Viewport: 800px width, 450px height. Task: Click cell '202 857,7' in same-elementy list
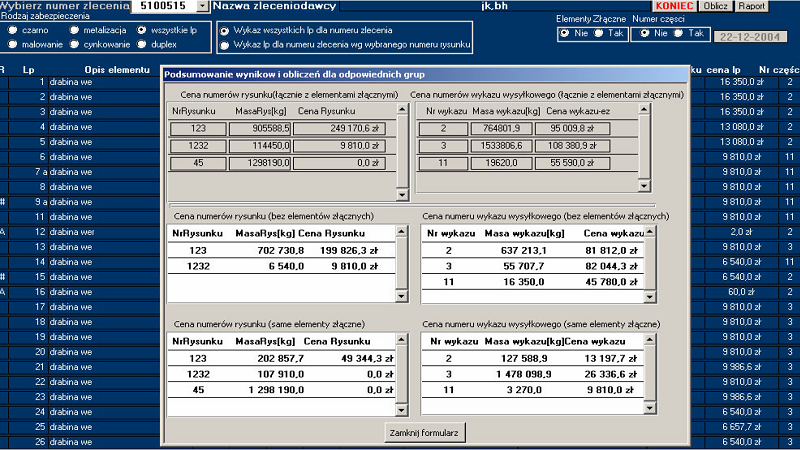pyautogui.click(x=281, y=359)
